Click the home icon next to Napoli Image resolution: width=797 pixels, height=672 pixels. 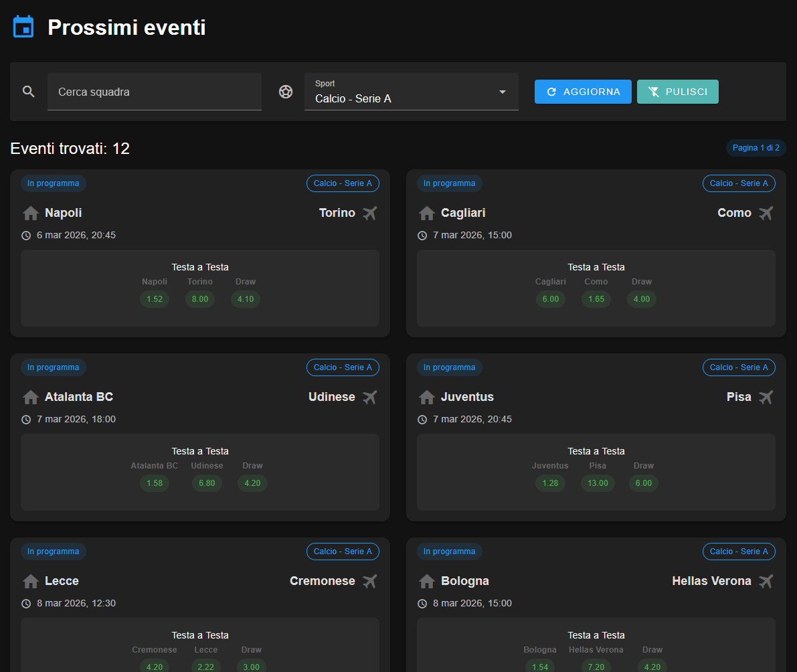(30, 213)
